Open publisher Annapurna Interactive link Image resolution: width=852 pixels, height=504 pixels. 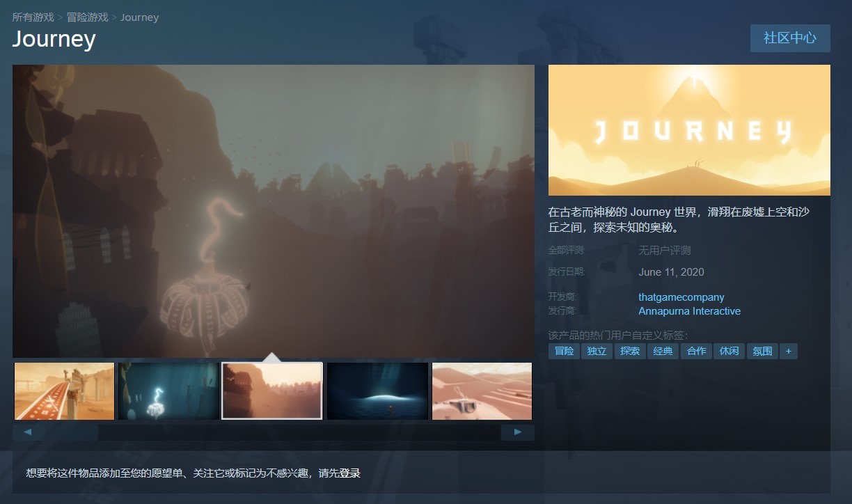click(690, 311)
